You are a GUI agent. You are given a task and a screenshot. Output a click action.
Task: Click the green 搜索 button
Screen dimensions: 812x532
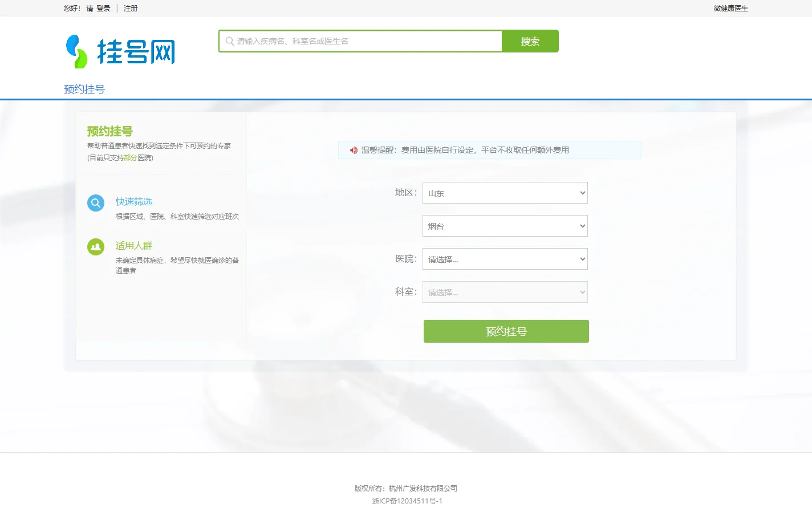coord(530,41)
